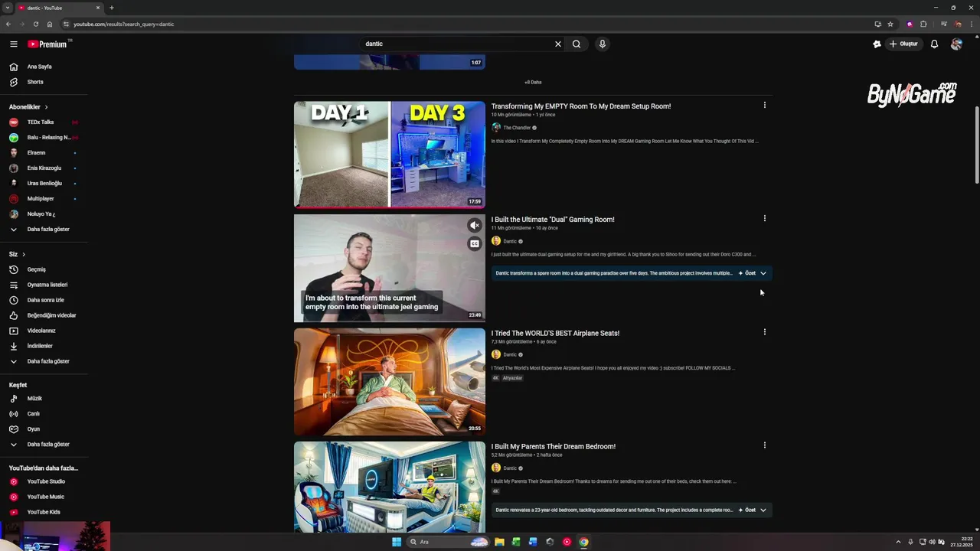Reload the page in Chrome
The height and width of the screenshot is (551, 980).
point(35,24)
